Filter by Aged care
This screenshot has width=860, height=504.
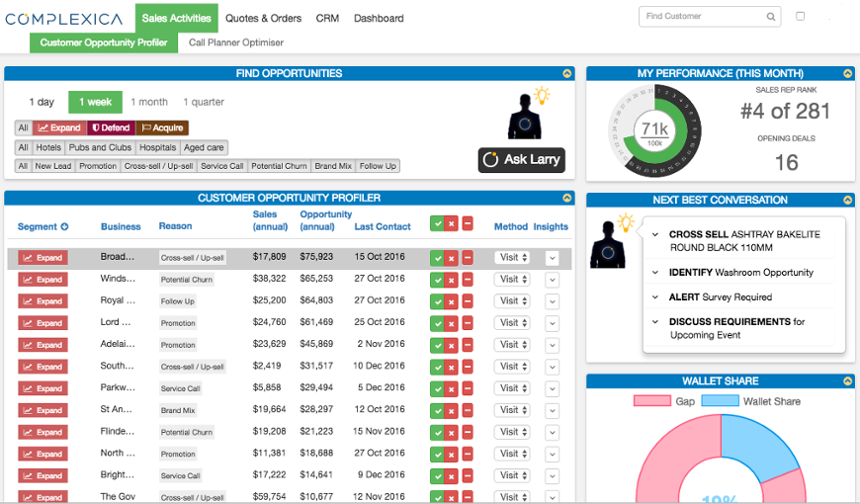(x=203, y=148)
